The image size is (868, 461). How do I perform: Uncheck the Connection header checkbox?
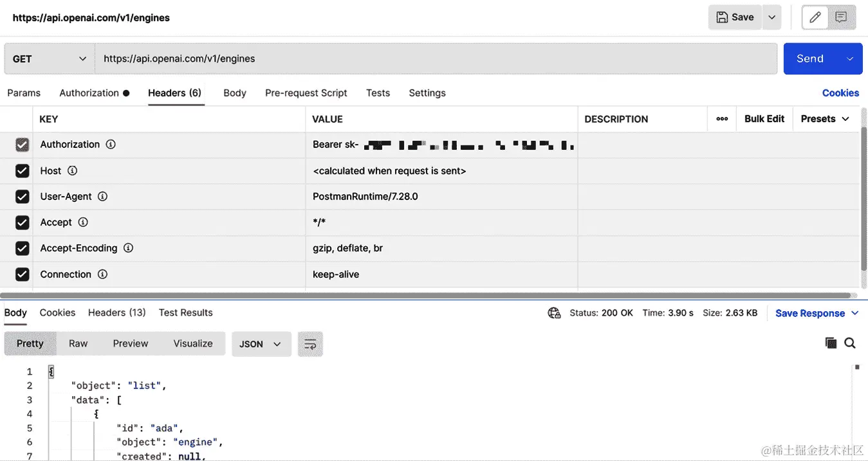(x=22, y=275)
